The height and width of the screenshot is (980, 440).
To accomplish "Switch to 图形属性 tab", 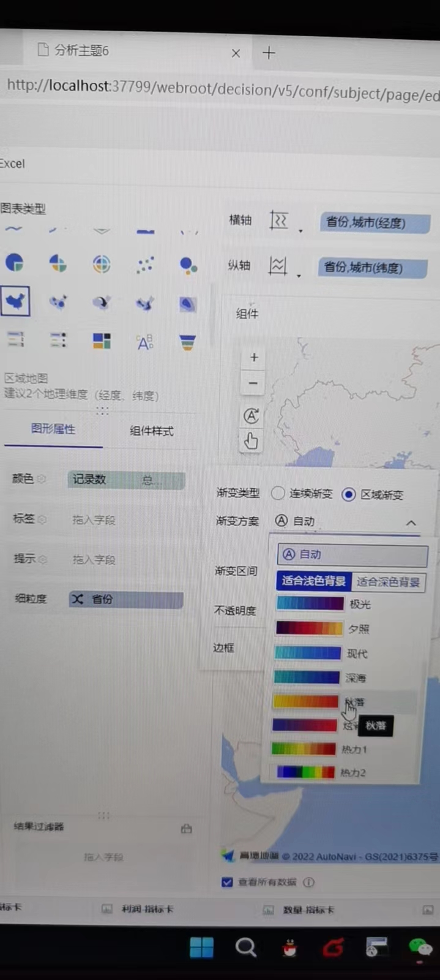I will click(x=53, y=429).
